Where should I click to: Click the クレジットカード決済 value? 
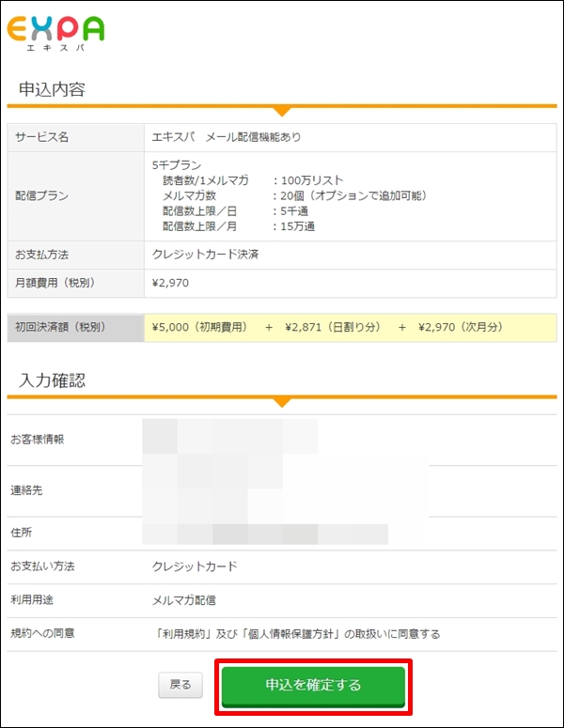205,254
